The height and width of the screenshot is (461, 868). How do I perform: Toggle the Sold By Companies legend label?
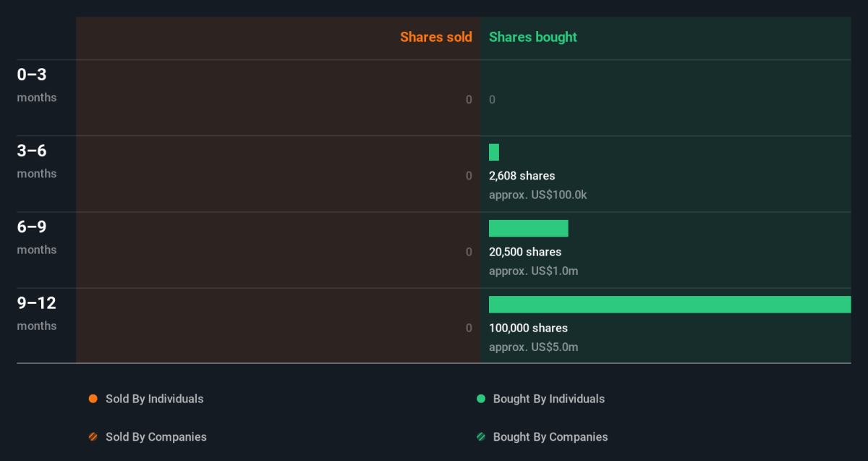tap(156, 437)
